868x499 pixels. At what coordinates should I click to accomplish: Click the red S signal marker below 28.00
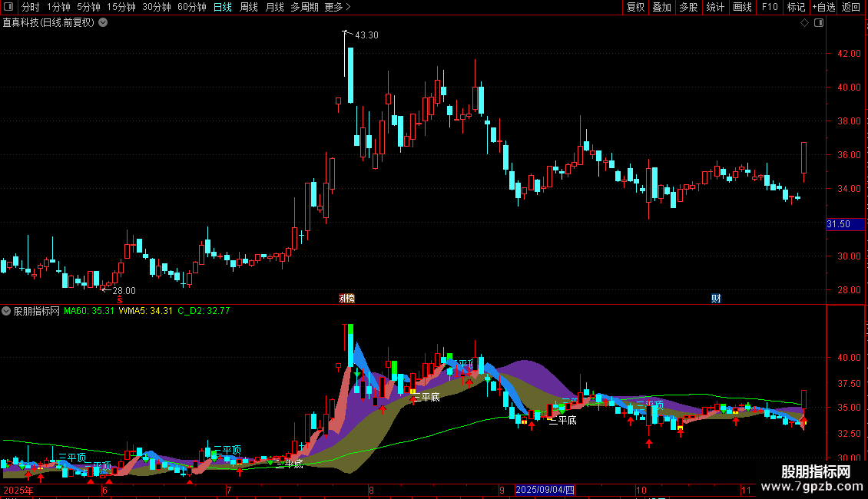(120, 299)
